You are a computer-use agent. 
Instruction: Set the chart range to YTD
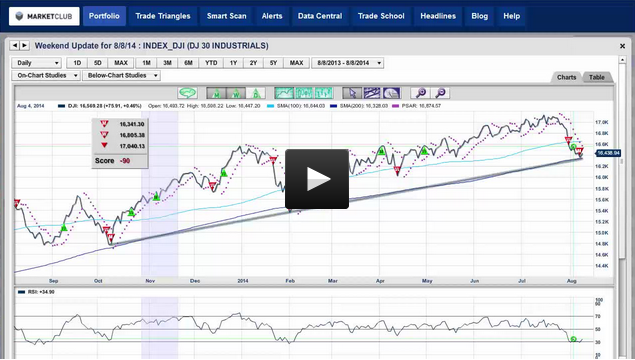pos(211,63)
